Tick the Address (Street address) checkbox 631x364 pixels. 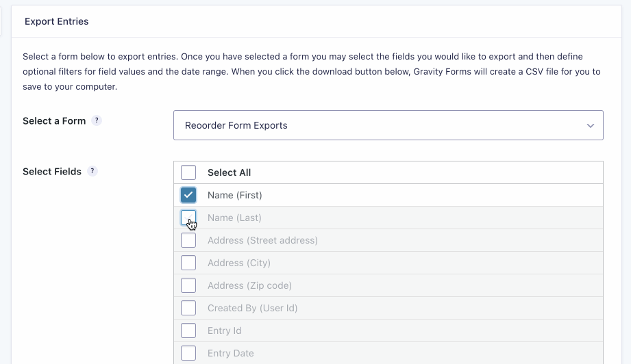[x=188, y=241]
